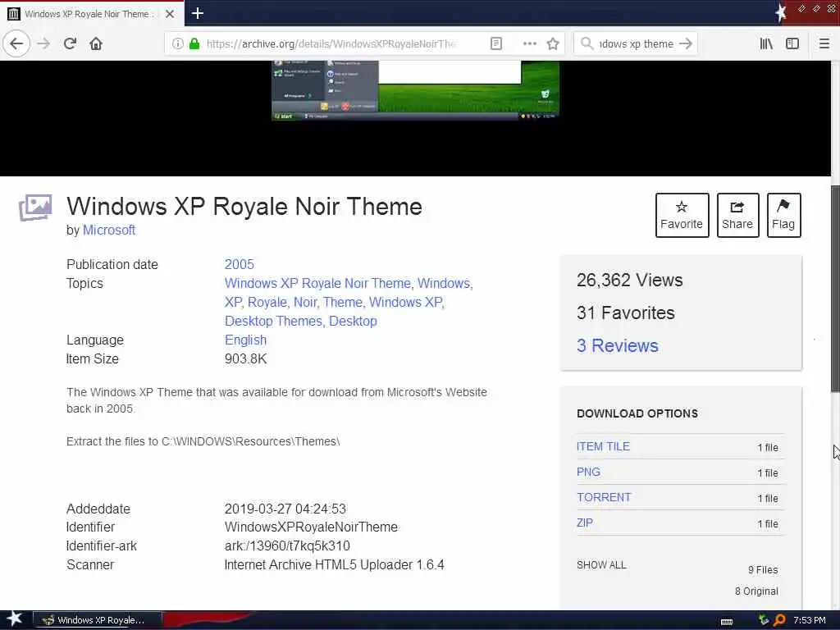Image resolution: width=840 pixels, height=630 pixels.
Task: Open page actions three-dot menu
Action: 529,44
